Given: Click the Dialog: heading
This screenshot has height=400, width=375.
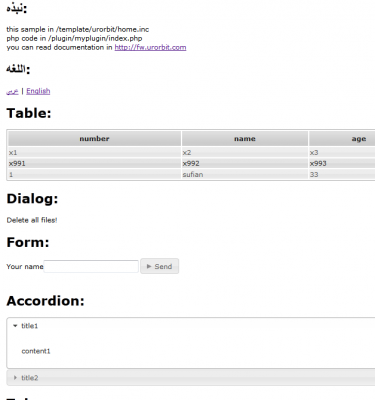Looking at the screenshot, I should coord(32,199).
